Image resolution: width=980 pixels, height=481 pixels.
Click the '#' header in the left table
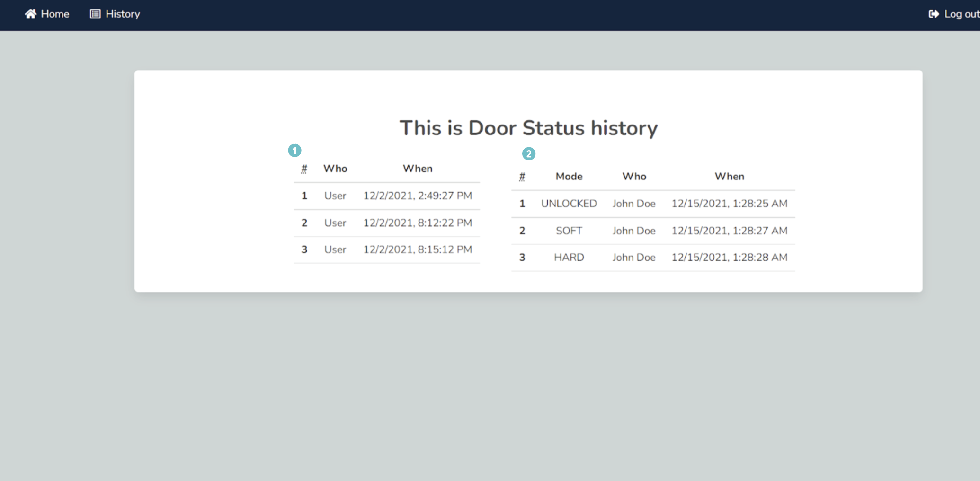tap(304, 169)
